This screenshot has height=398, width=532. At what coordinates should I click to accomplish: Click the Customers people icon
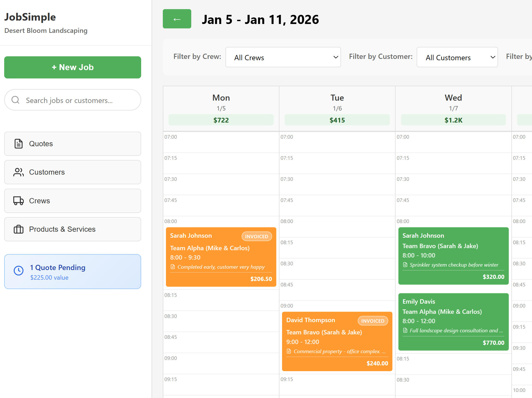19,172
